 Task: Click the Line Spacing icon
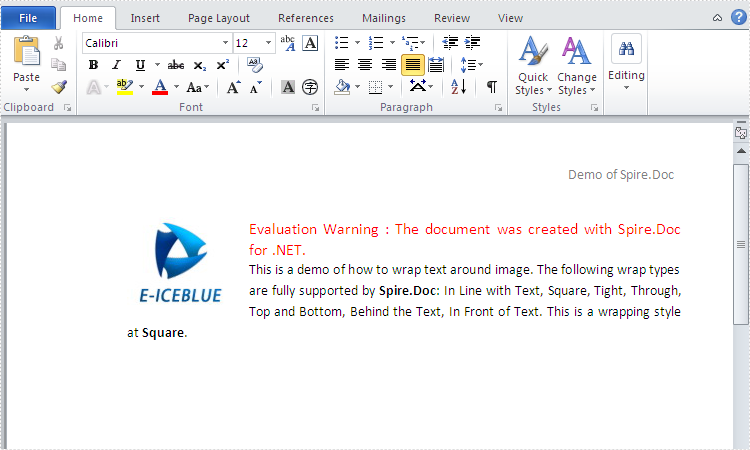click(468, 65)
